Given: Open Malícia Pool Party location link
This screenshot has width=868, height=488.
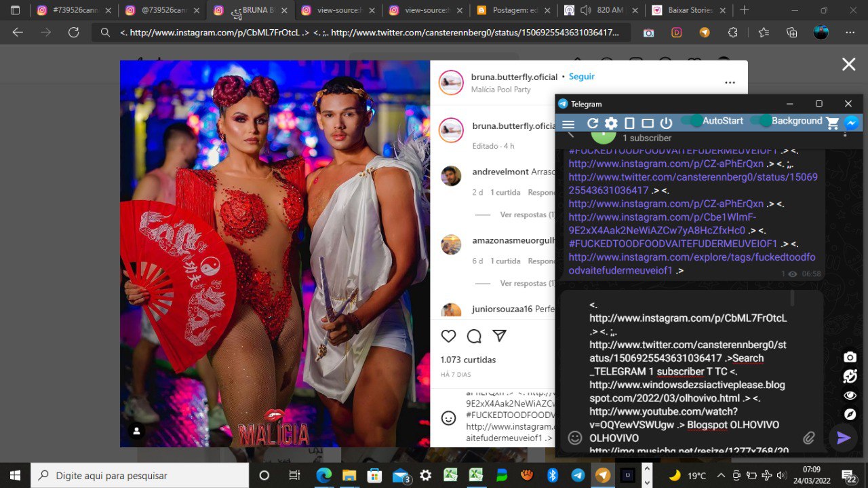Looking at the screenshot, I should [501, 90].
